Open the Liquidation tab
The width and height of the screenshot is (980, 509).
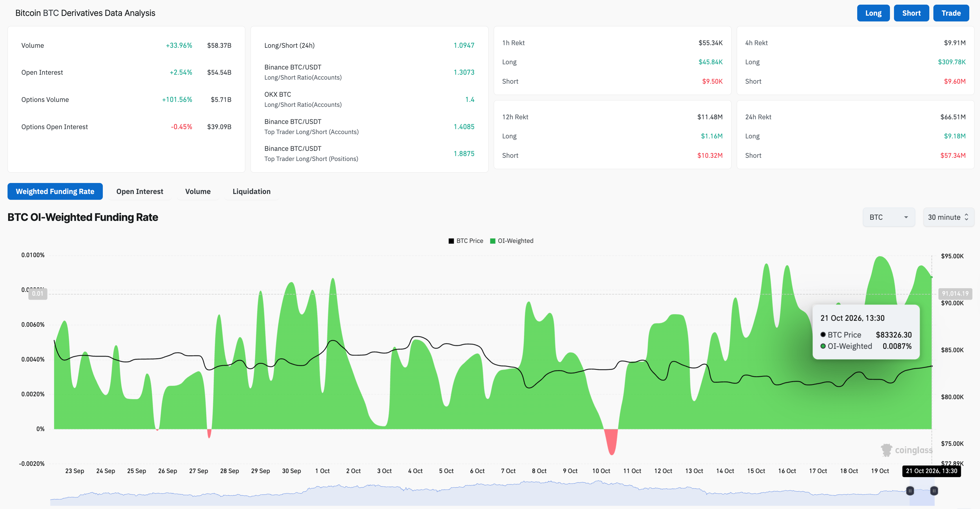tap(251, 191)
